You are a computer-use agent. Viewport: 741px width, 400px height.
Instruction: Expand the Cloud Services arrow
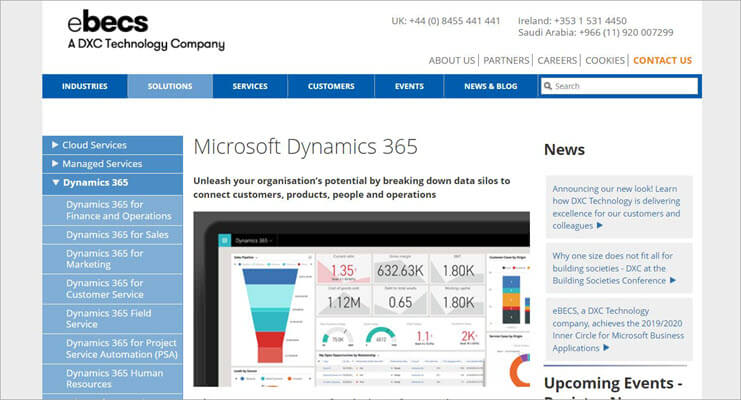(55, 145)
